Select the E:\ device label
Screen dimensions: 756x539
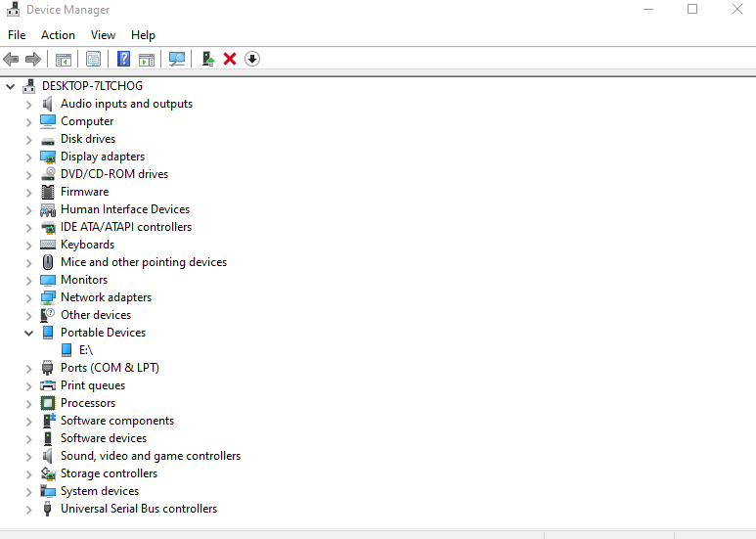(86, 350)
